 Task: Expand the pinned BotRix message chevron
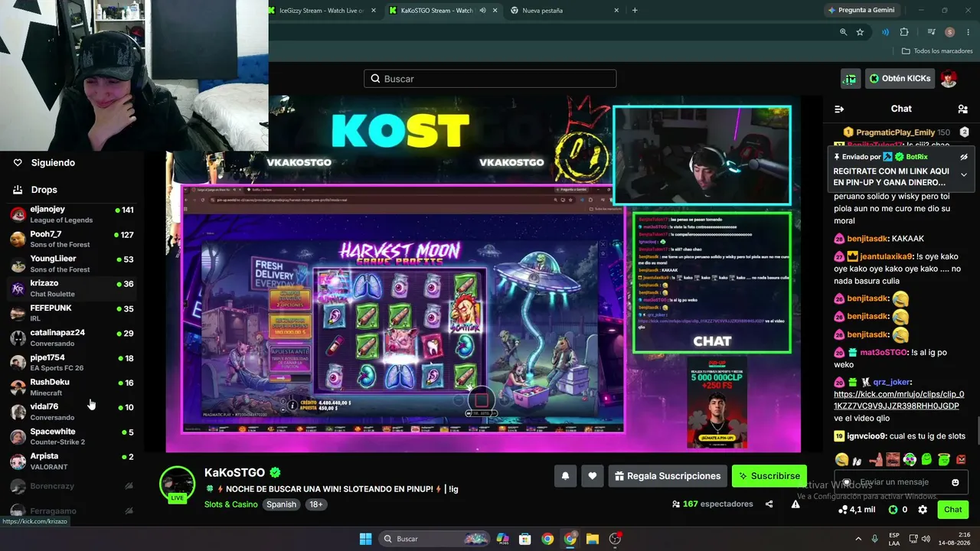pyautogui.click(x=964, y=175)
